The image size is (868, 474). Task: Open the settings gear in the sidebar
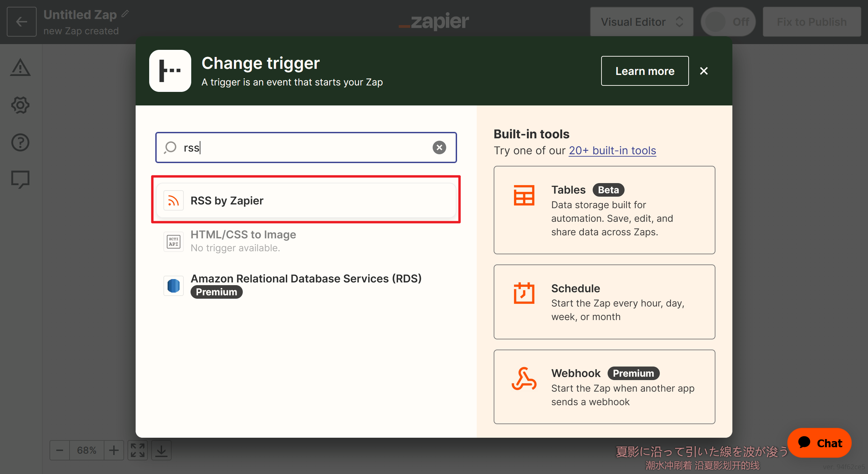point(20,105)
